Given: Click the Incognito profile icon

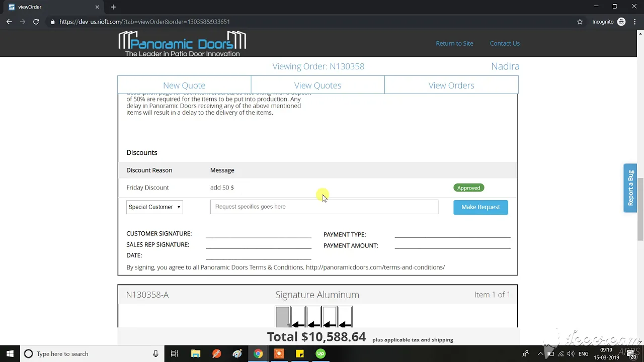Looking at the screenshot, I should pos(621,22).
